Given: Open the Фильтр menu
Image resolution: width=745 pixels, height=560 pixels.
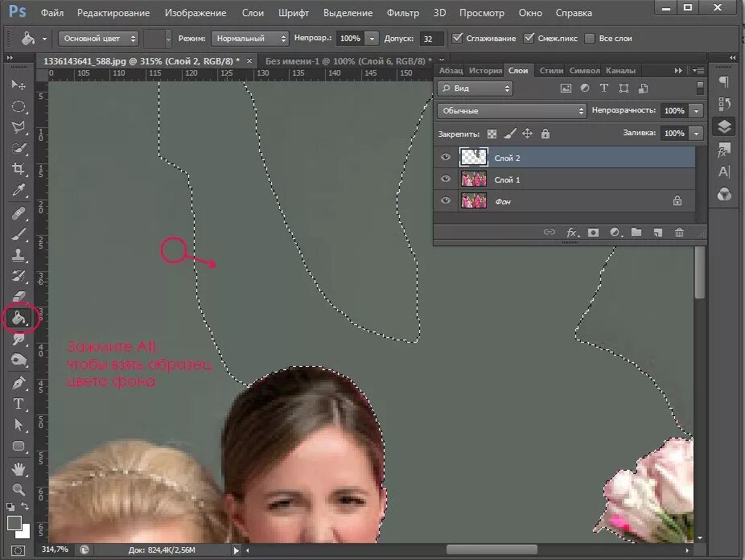Looking at the screenshot, I should click(402, 13).
